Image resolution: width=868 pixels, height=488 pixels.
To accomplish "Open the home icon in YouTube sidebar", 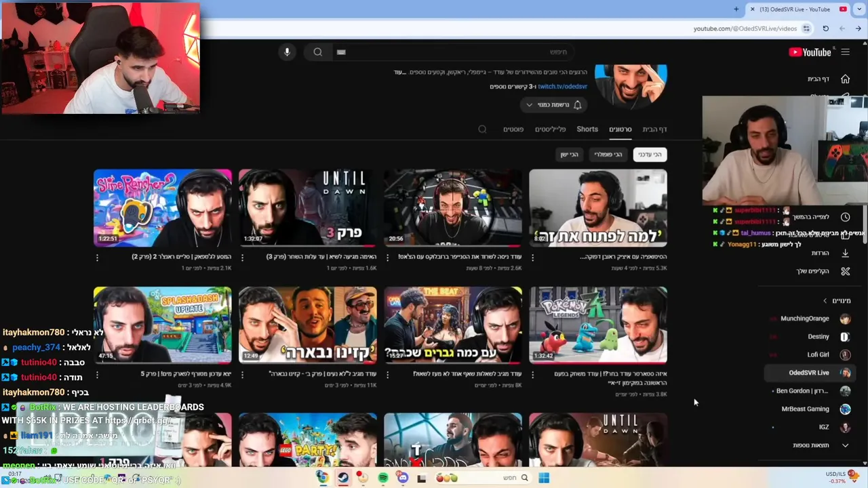I will (845, 79).
